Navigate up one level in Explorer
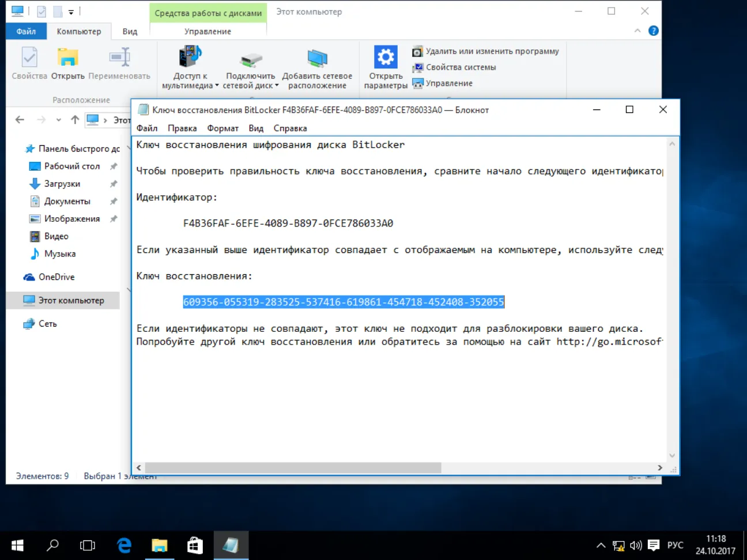 (x=75, y=120)
